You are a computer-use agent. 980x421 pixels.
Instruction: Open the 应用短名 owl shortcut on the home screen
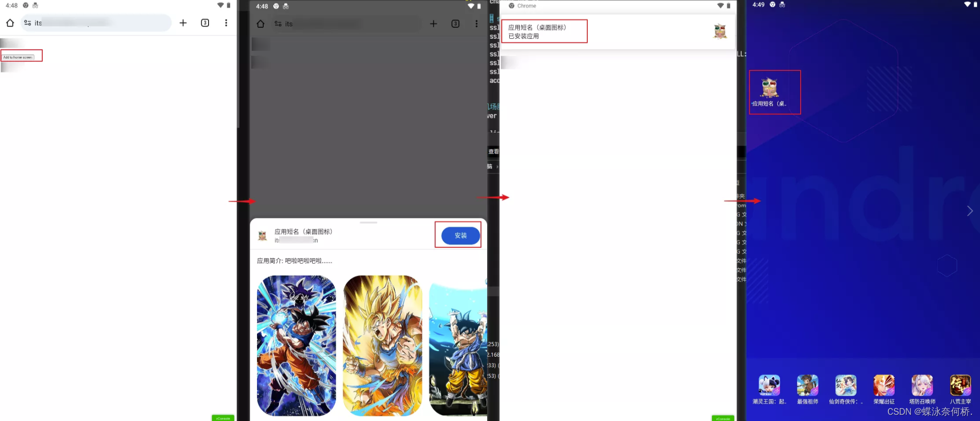click(770, 92)
